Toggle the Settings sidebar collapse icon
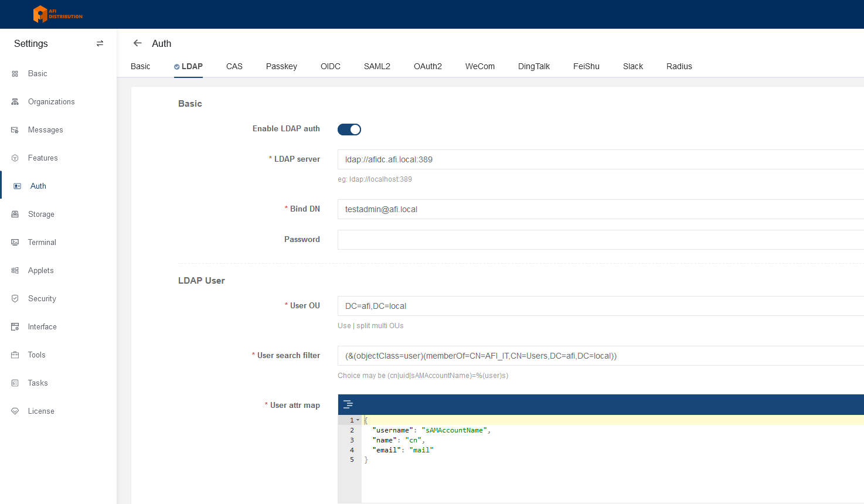This screenshot has width=864, height=504. (x=100, y=43)
